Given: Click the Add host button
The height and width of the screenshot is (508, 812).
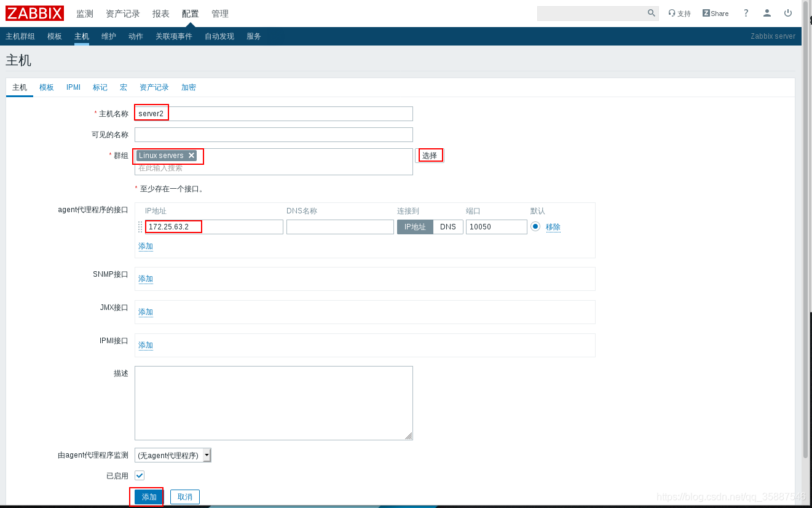Looking at the screenshot, I should pos(149,497).
